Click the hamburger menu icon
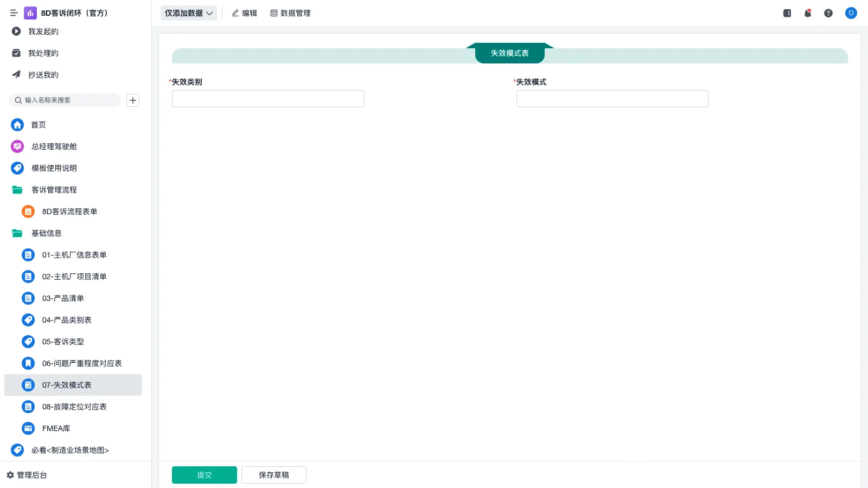Screen dimensions: 868x488 point(14,13)
